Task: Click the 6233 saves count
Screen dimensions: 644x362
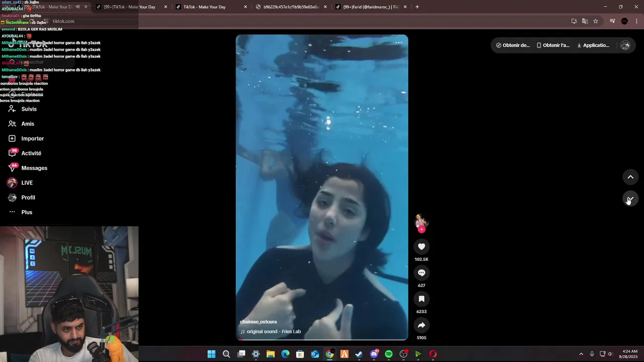Action: tap(422, 312)
